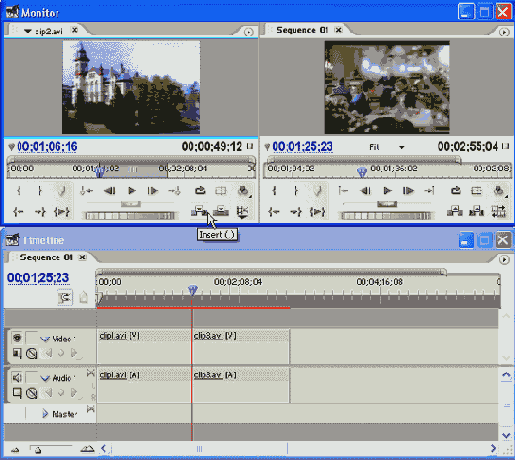The height and width of the screenshot is (460, 515).
Task: Open the Timeline panel menu arrow
Action: coord(504,260)
